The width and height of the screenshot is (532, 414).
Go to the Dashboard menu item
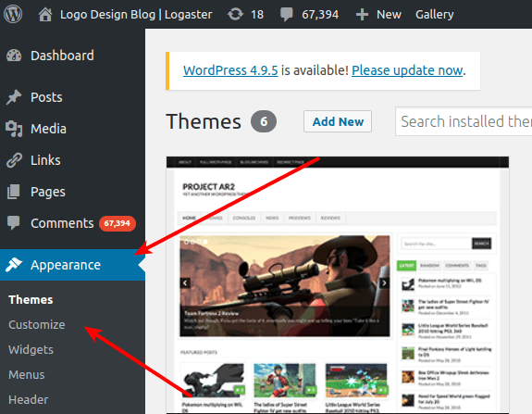pos(62,56)
